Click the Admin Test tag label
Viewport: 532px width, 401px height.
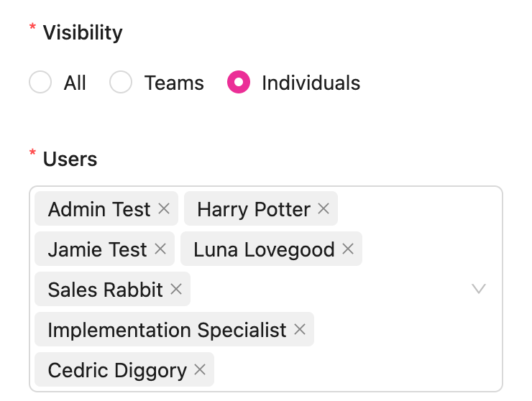98,209
